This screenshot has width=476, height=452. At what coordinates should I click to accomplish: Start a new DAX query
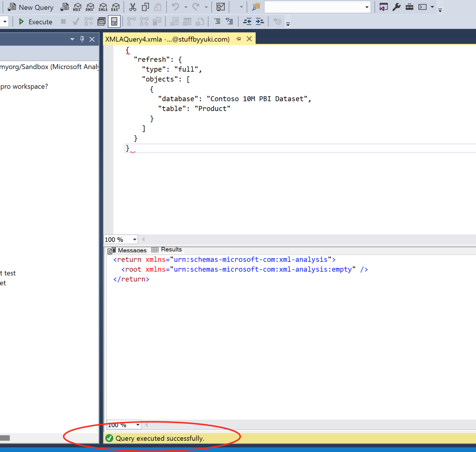point(115,7)
